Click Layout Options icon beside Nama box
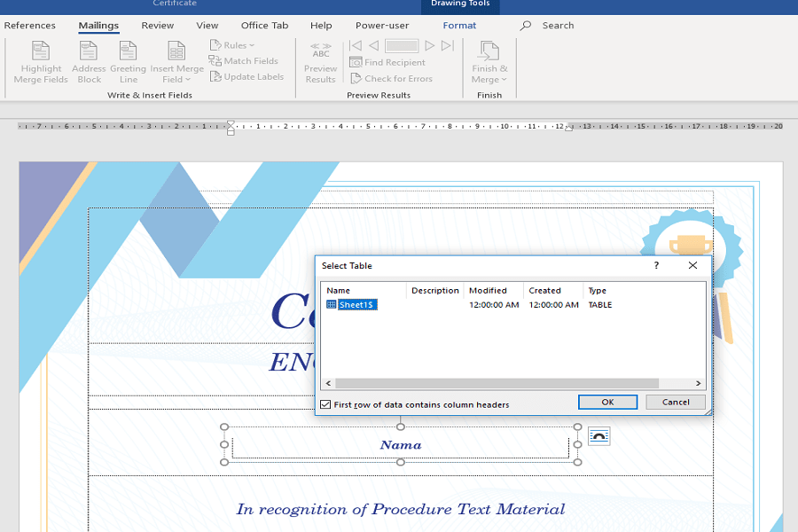 tap(599, 436)
